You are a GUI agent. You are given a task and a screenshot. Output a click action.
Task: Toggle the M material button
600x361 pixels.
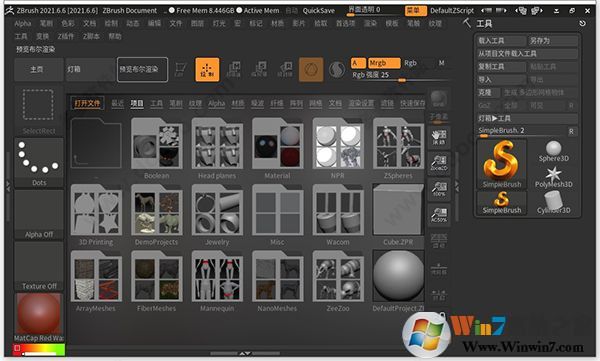click(442, 63)
